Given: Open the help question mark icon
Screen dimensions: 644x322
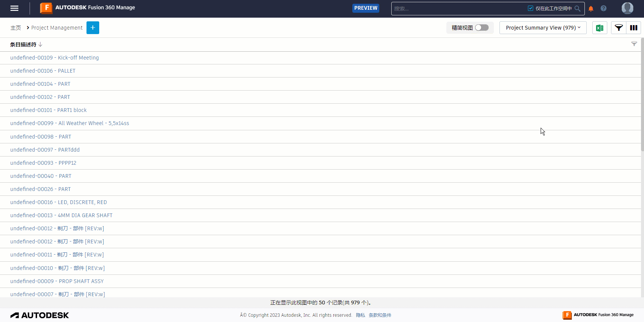Looking at the screenshot, I should (604, 8).
